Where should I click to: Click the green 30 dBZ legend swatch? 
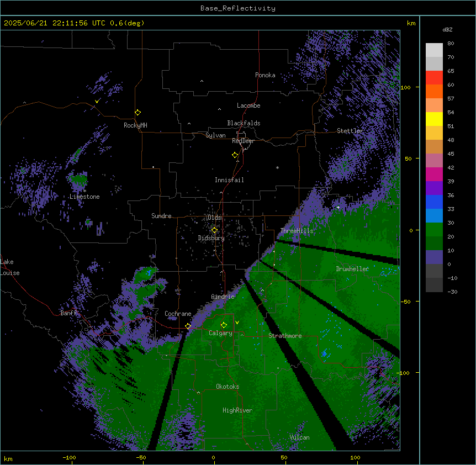434,230
